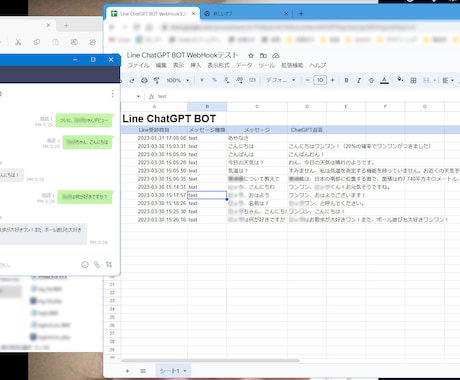Select cell with 今日の天気は？

(x=257, y=162)
